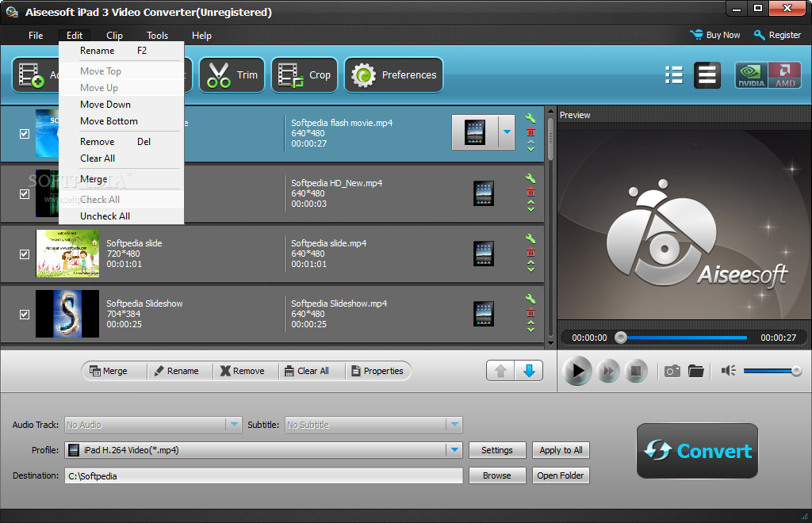Click the next frame playback button
Screen dimensions: 812x523
(608, 371)
